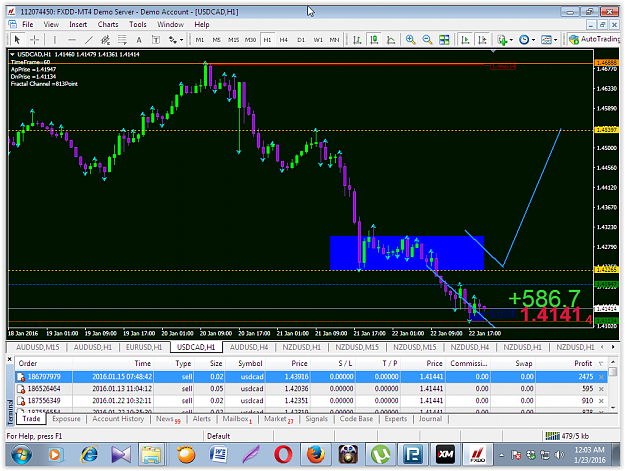Sort orders by Profit column header
Screen dimensions: 625x471
[583, 363]
